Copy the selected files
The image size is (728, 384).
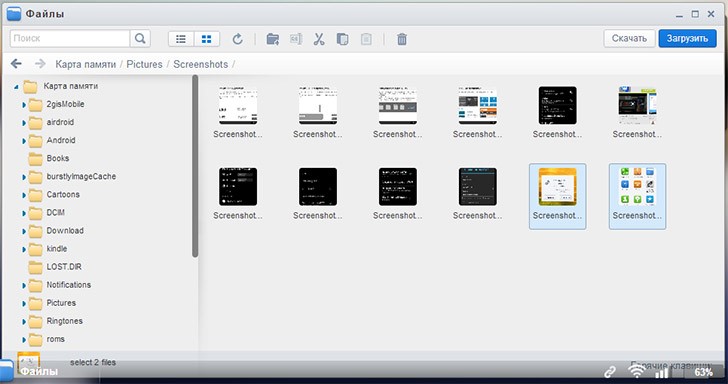pos(343,39)
